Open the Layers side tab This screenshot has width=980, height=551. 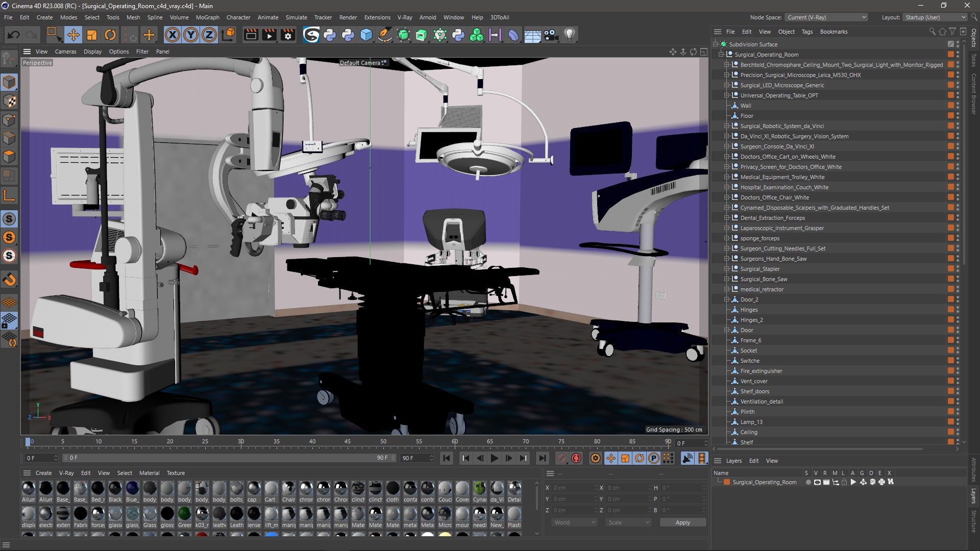pos(974,496)
